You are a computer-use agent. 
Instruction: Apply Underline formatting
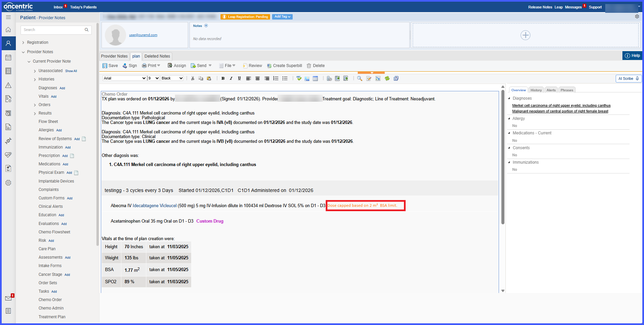pos(239,78)
